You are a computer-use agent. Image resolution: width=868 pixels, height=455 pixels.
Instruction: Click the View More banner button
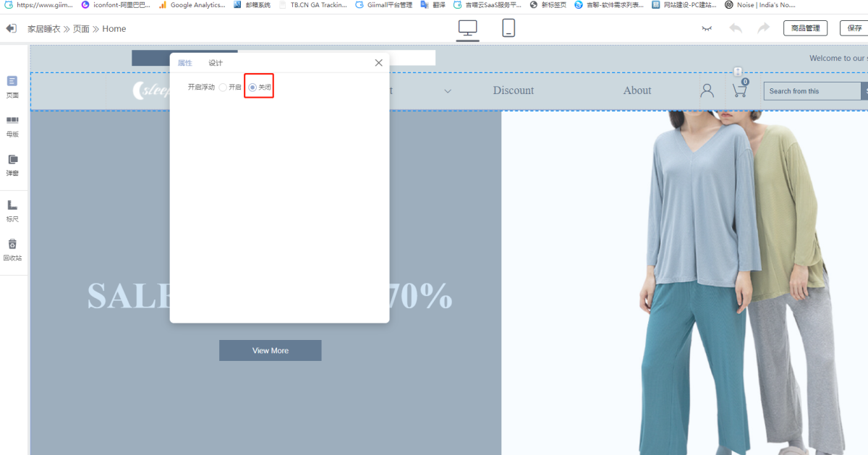pos(270,351)
